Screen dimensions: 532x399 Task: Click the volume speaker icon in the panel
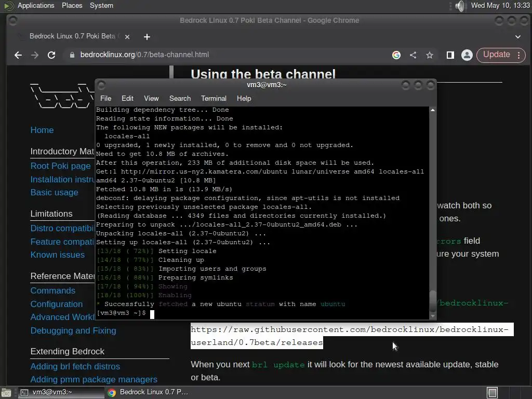click(460, 6)
